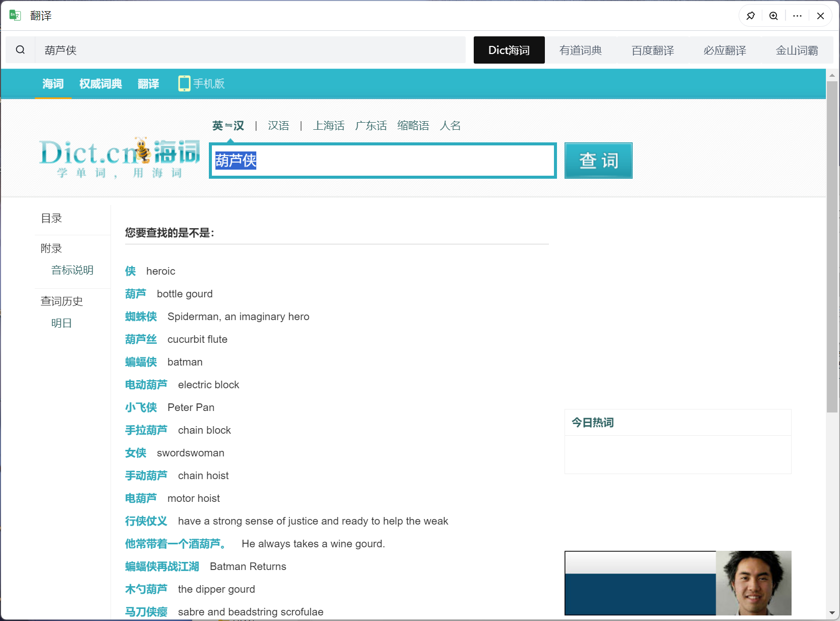This screenshot has width=840, height=621.
Task: Switch to the 有道词典 tab
Action: pos(581,50)
